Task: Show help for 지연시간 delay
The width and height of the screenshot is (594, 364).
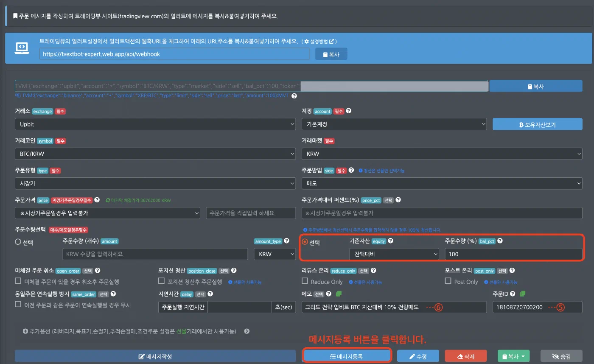Action: pos(210,294)
